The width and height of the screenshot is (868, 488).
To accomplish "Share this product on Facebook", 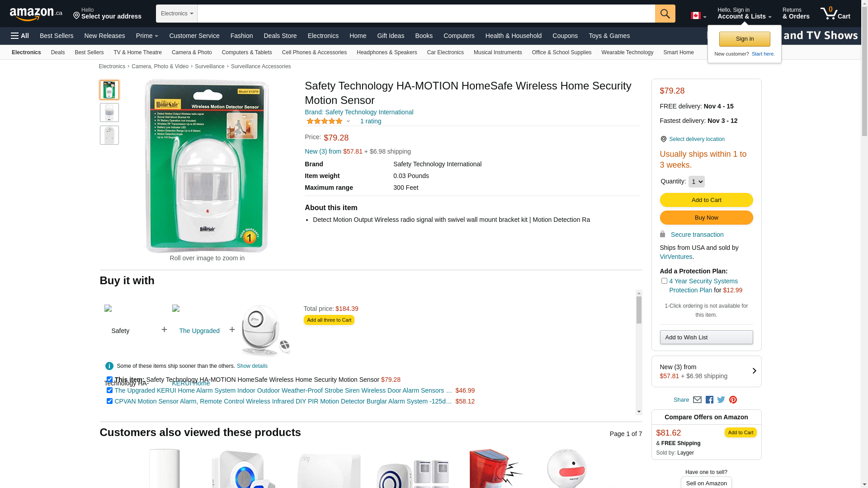I will [x=709, y=400].
